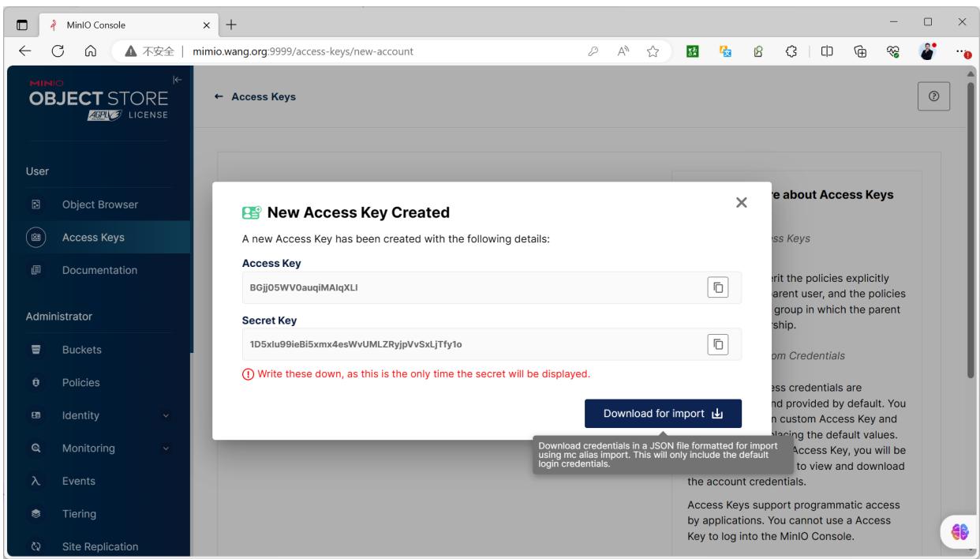The width and height of the screenshot is (980, 559).
Task: Open browser essentials heart icon
Action: [x=895, y=52]
